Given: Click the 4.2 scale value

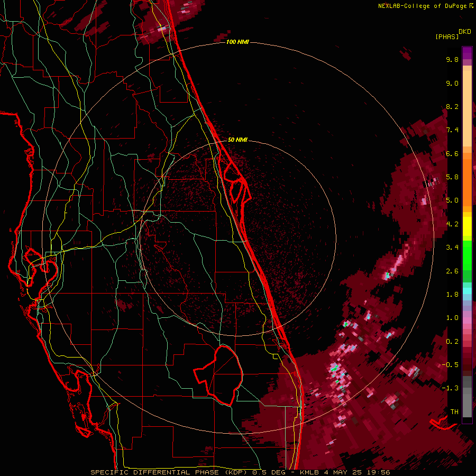Looking at the screenshot, I should click(452, 224).
